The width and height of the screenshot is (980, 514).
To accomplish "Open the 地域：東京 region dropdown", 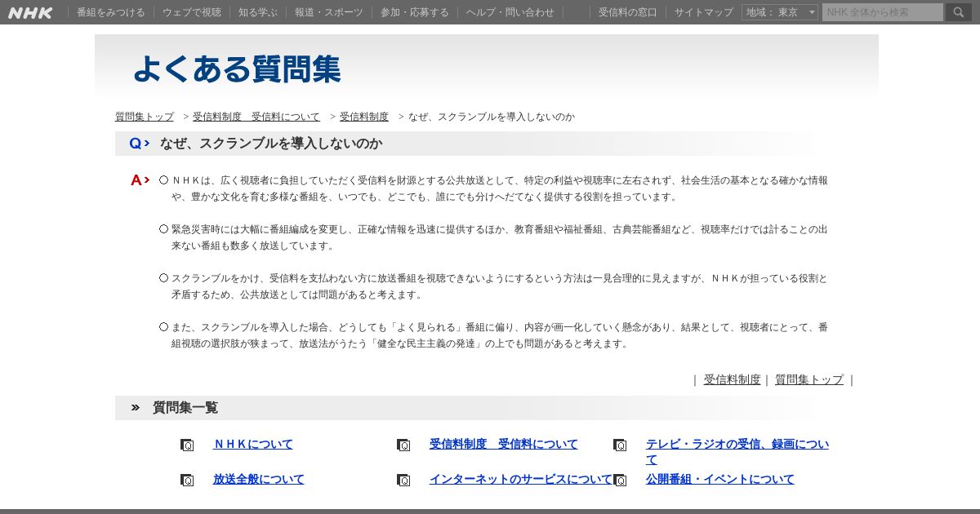I will [780, 12].
